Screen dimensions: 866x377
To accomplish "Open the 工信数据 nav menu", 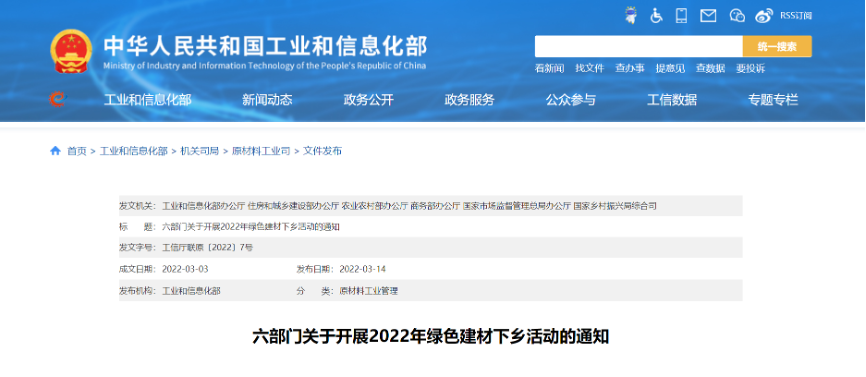I will 672,100.
